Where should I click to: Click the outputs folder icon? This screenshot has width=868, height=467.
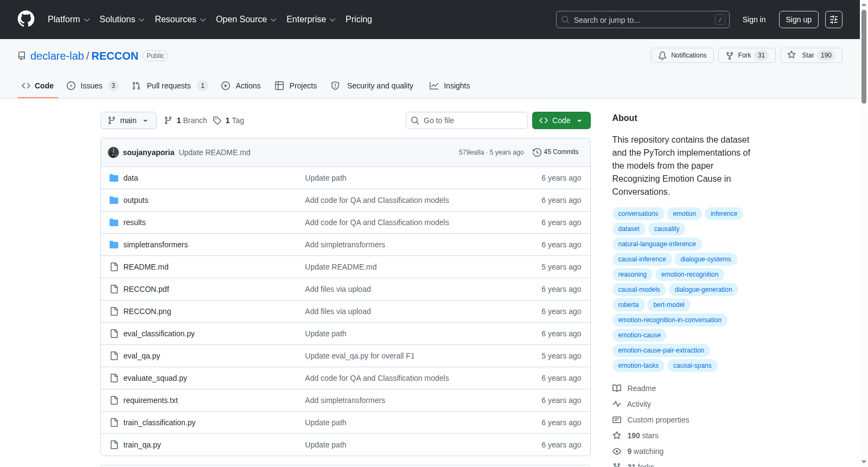point(114,200)
